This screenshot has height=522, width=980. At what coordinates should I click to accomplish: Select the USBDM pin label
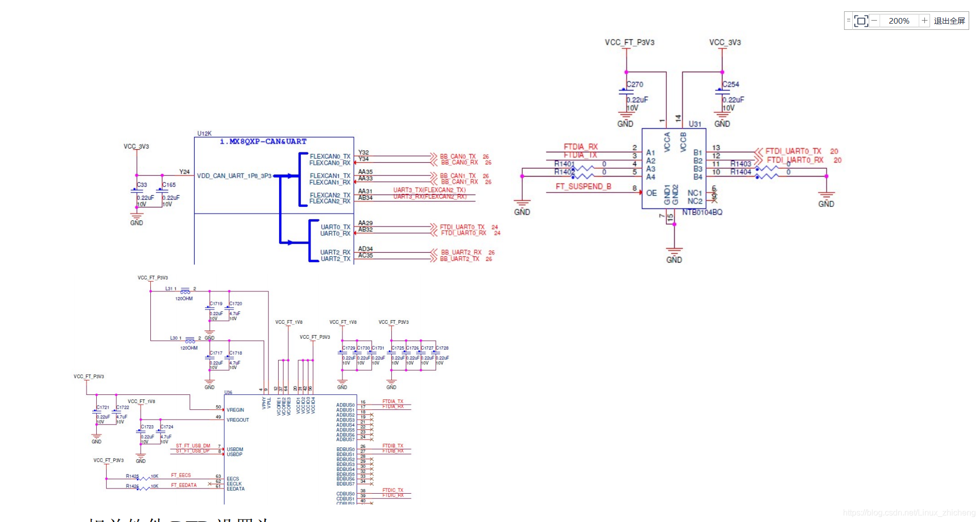click(x=235, y=449)
